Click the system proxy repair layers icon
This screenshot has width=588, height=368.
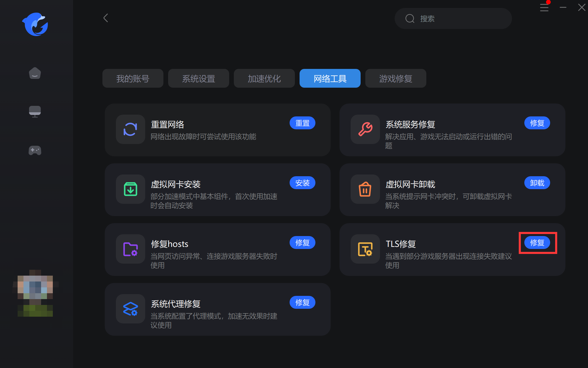[x=131, y=309]
